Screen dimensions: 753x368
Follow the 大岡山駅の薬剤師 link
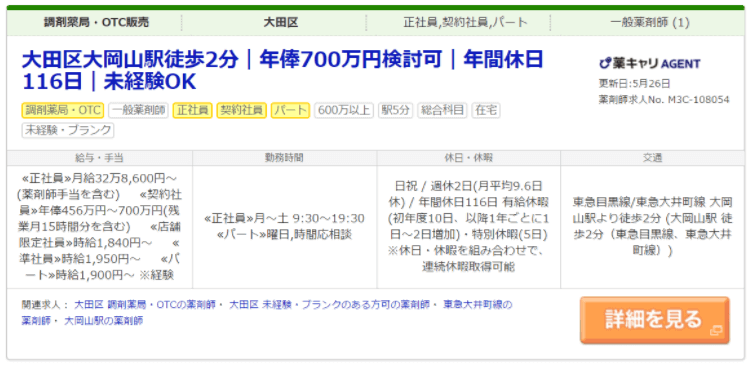click(103, 320)
